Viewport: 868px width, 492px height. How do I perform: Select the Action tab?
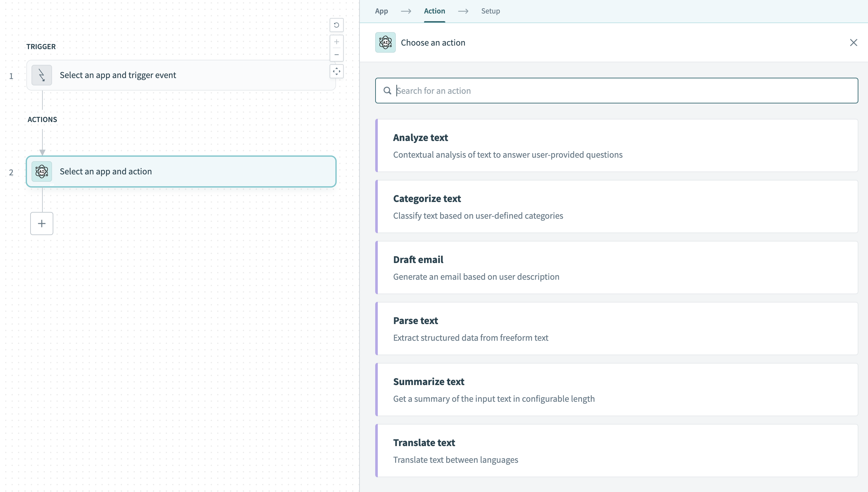coord(434,11)
